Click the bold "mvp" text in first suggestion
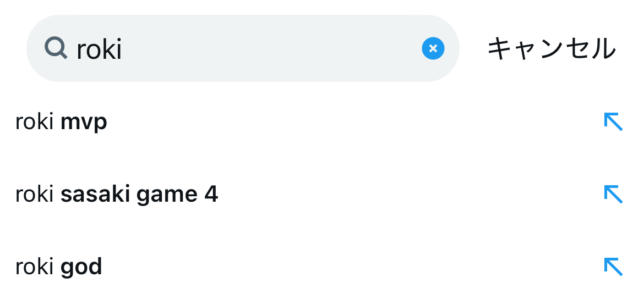The width and height of the screenshot is (644, 305). pos(84,122)
